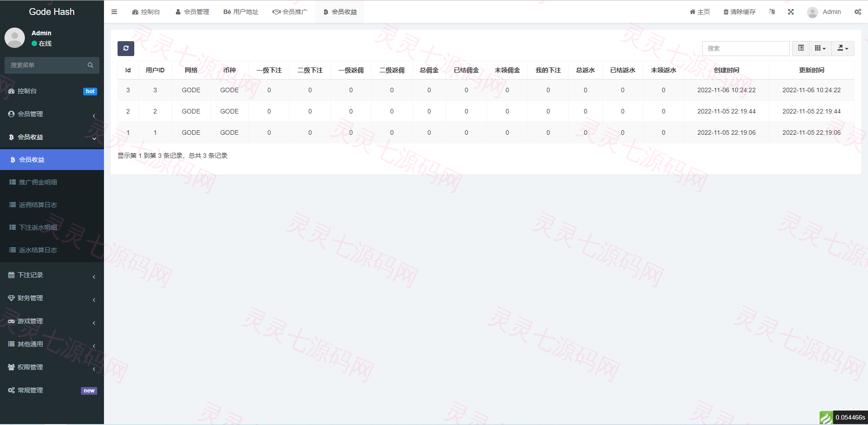This screenshot has height=425, width=868.
Task: Expand the 其他通用 sidebar menu
Action: pyautogui.click(x=52, y=344)
